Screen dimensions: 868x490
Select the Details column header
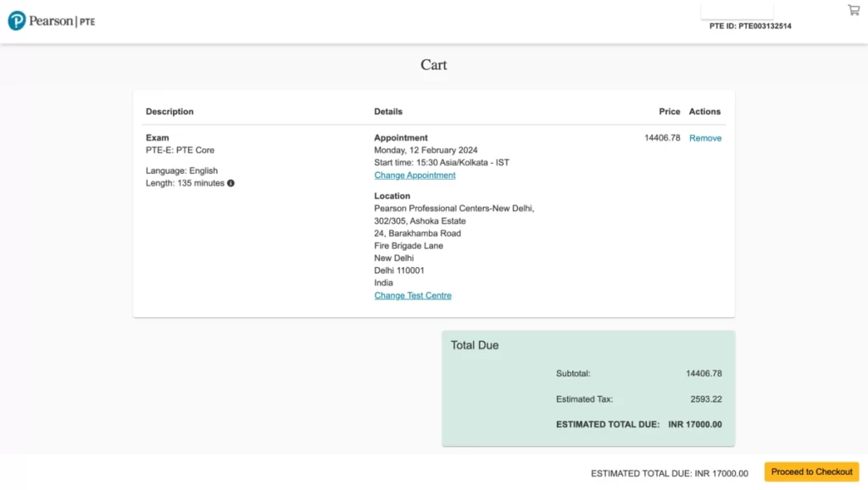coord(388,112)
